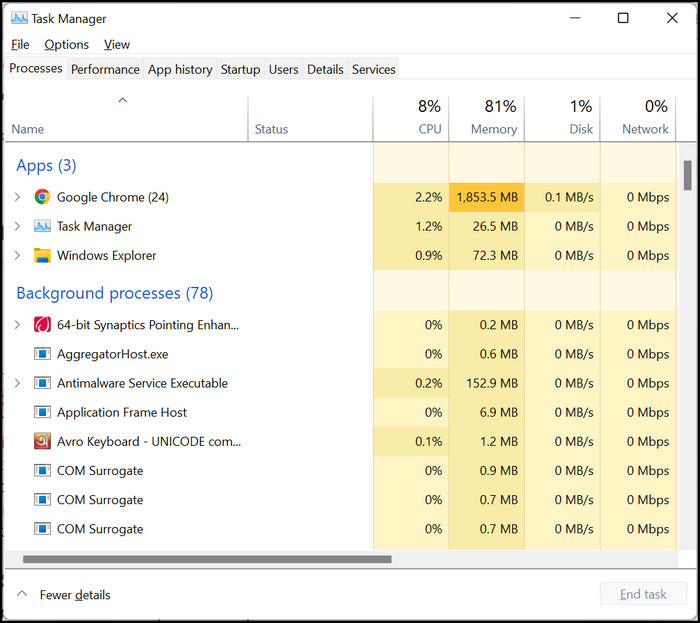
Task: Switch to the App history tab
Action: (x=180, y=69)
